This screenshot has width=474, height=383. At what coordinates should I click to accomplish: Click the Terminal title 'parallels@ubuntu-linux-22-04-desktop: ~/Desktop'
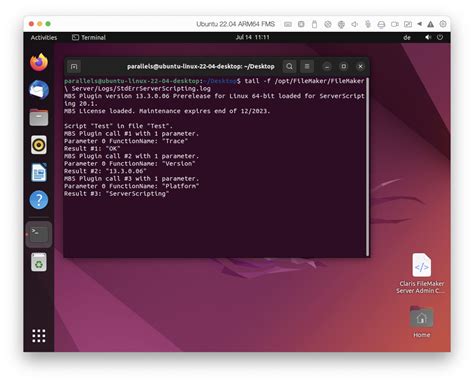[x=201, y=67]
